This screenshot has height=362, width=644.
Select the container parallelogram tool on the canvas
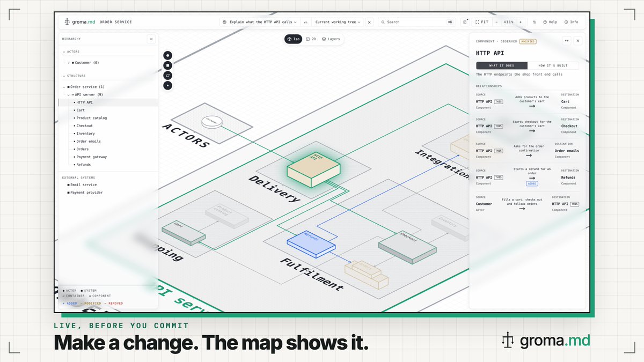168,75
